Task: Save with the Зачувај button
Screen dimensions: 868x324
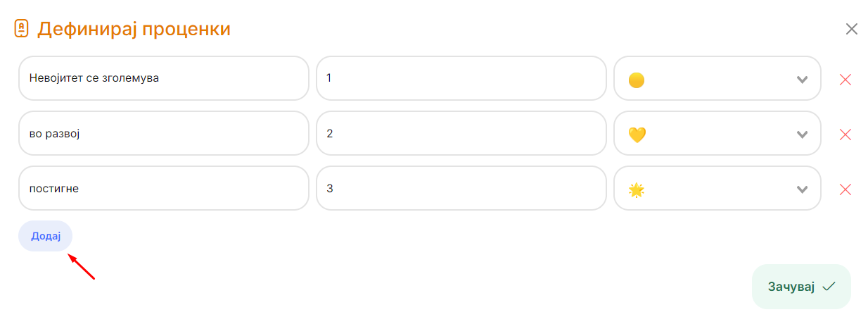Action: tap(800, 287)
